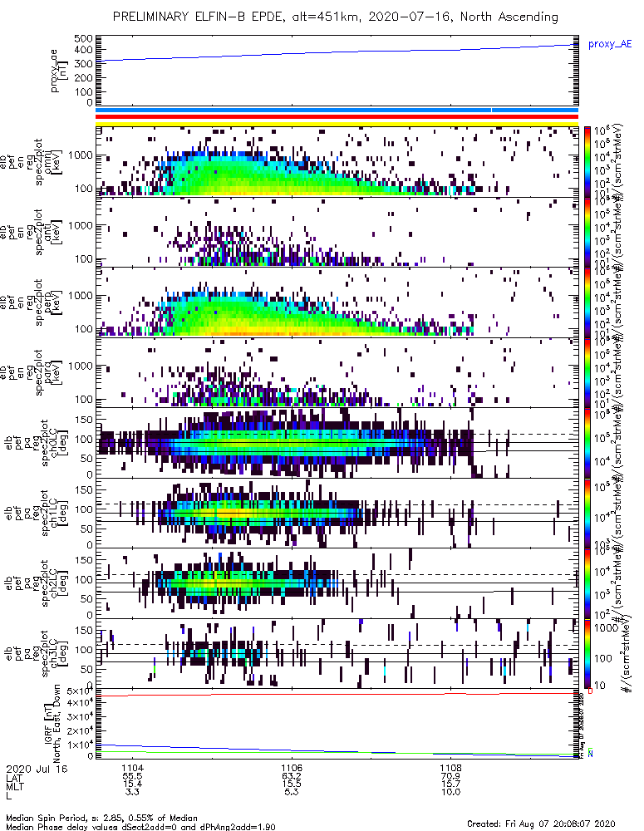This screenshot has height=831, width=644.
Task: Click the ch3LC pitch-angle spectrogram panel
Action: (337, 653)
